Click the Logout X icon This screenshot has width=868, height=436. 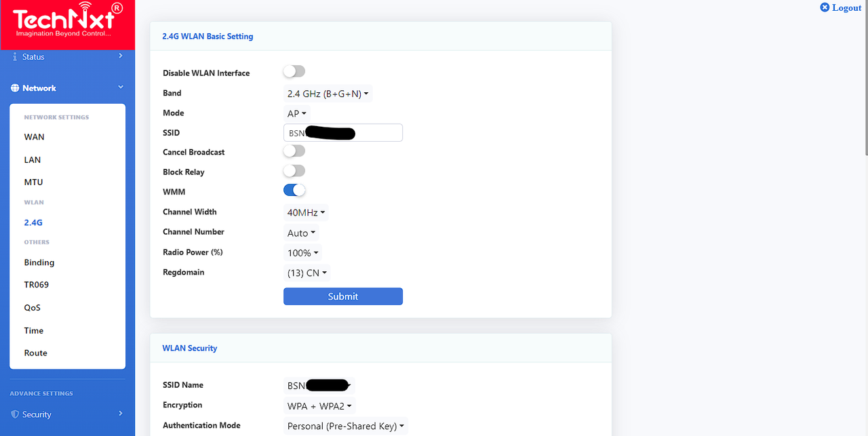(x=825, y=7)
